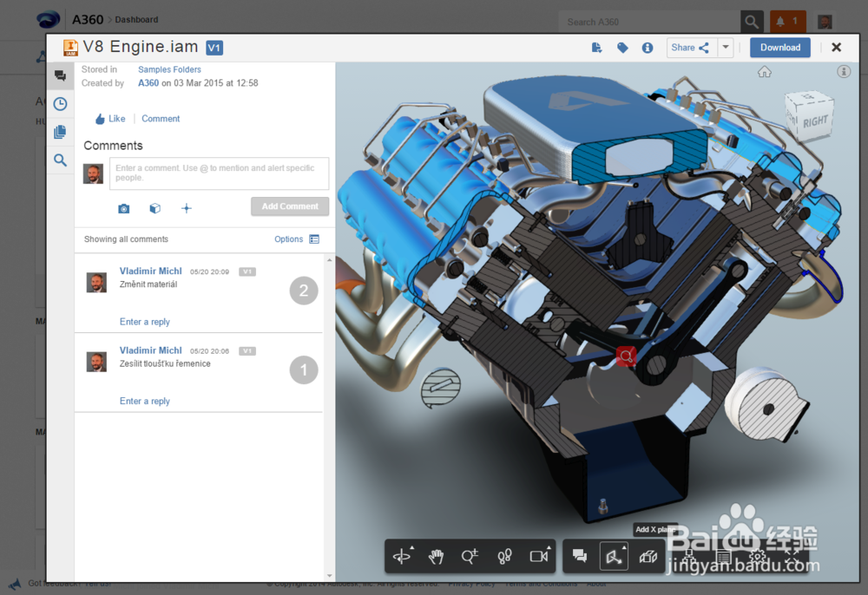Click the Download button
The width and height of the screenshot is (868, 595).
[x=780, y=48]
